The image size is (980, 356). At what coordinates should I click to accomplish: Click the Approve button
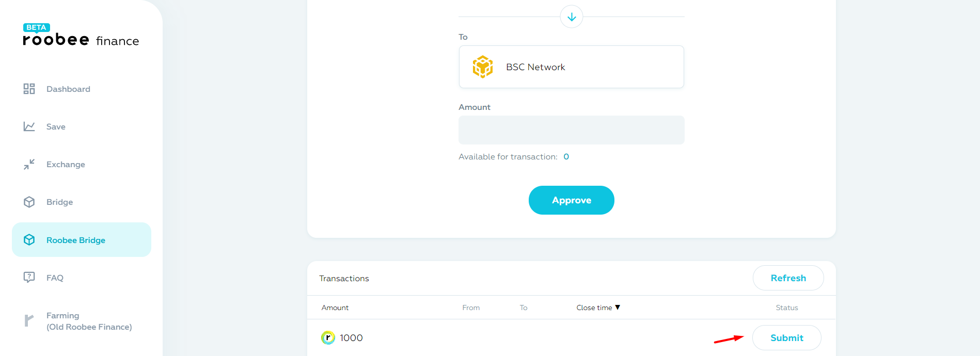pyautogui.click(x=572, y=200)
